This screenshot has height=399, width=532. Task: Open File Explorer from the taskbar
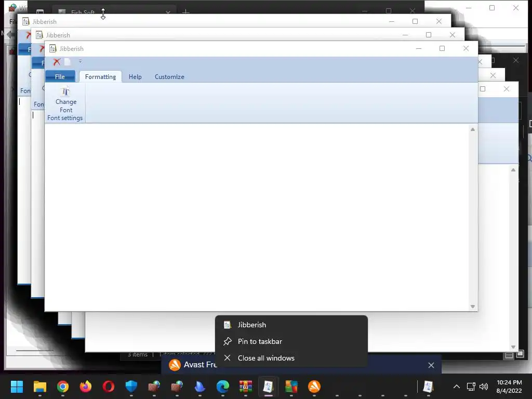coord(39,387)
